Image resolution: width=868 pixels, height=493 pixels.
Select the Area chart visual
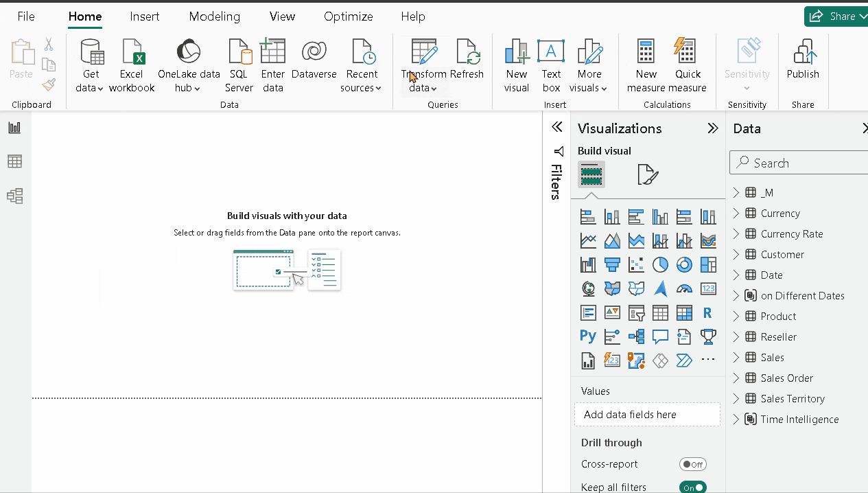[612, 241]
